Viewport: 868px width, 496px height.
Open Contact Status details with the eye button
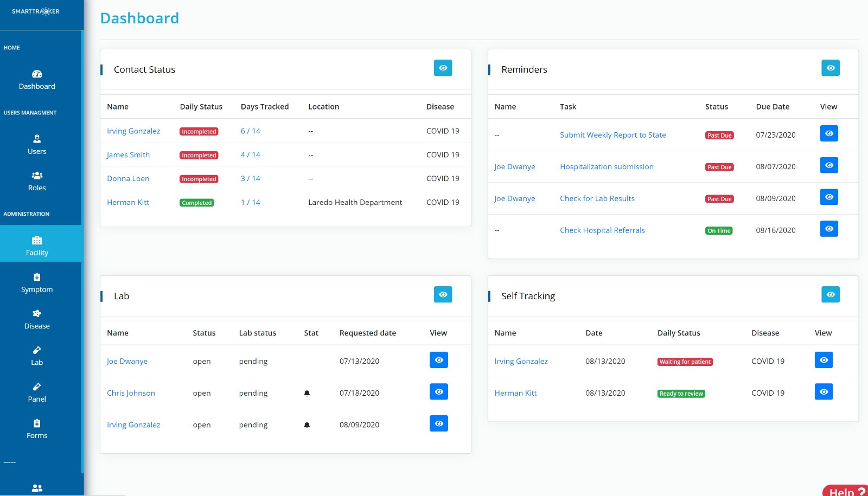pyautogui.click(x=443, y=68)
